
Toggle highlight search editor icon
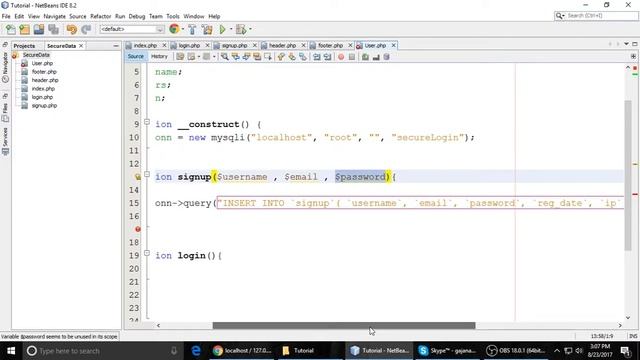[x=257, y=57]
